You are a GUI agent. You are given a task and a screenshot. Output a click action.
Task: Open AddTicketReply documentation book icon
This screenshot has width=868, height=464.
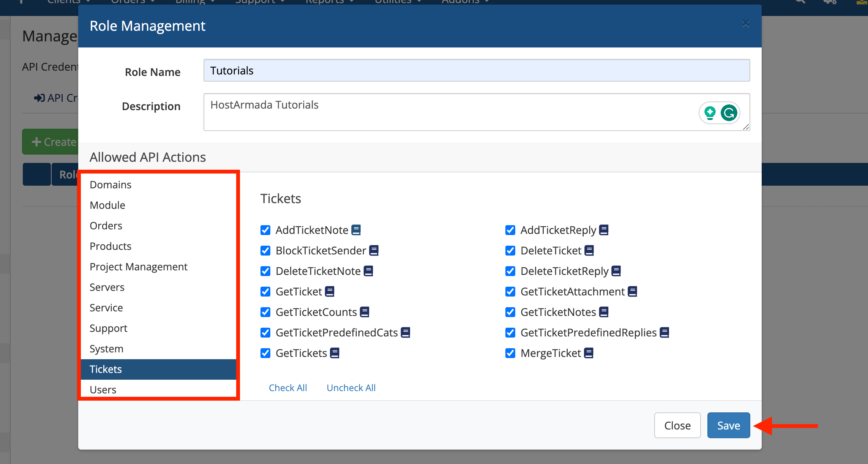click(x=604, y=230)
